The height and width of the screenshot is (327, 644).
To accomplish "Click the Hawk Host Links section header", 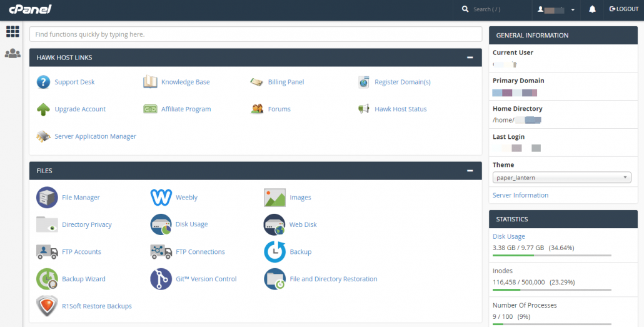I will [256, 58].
